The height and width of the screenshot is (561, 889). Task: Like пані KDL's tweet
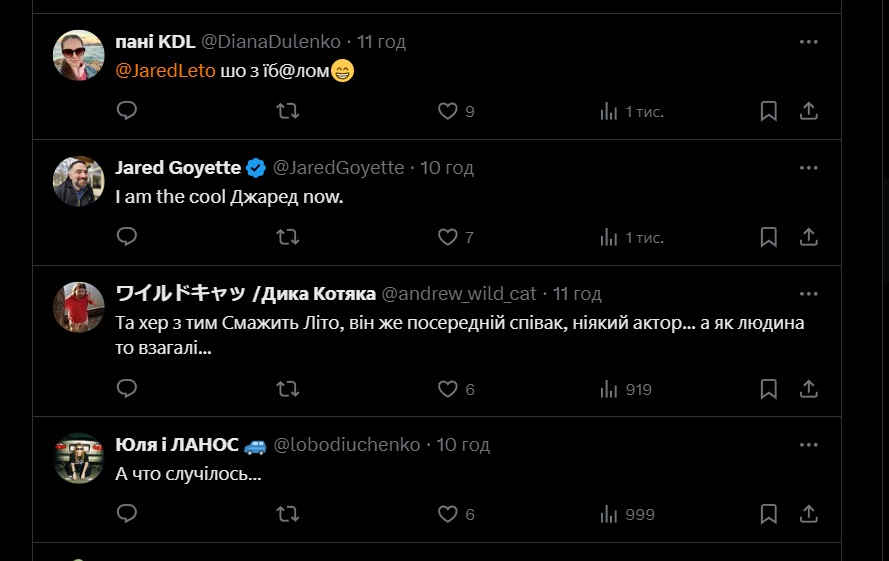(448, 111)
